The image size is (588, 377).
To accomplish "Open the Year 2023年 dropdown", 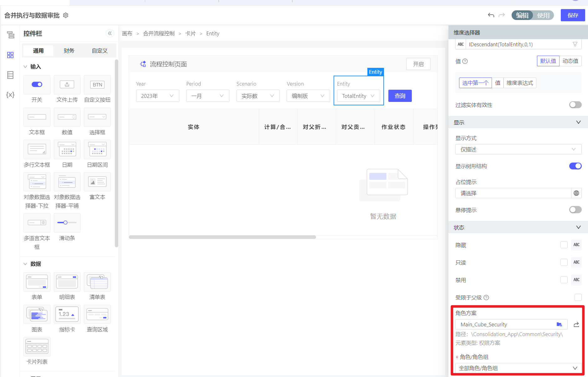I will (x=157, y=96).
